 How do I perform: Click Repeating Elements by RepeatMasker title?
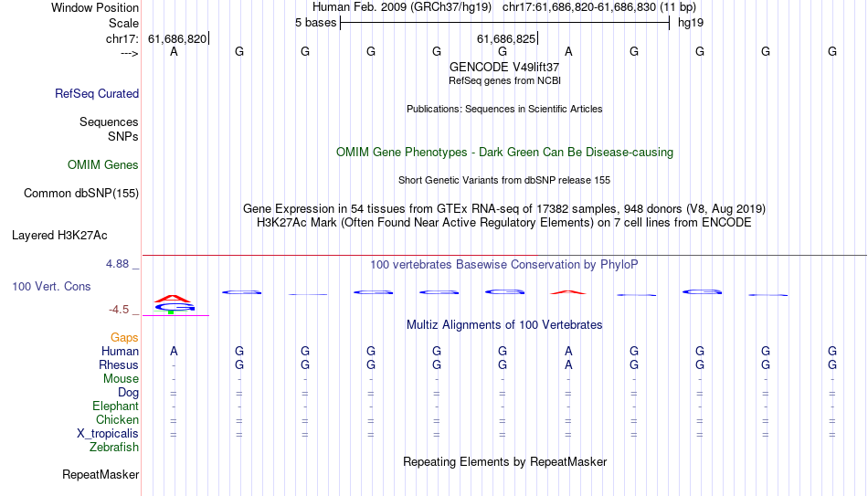504,462
